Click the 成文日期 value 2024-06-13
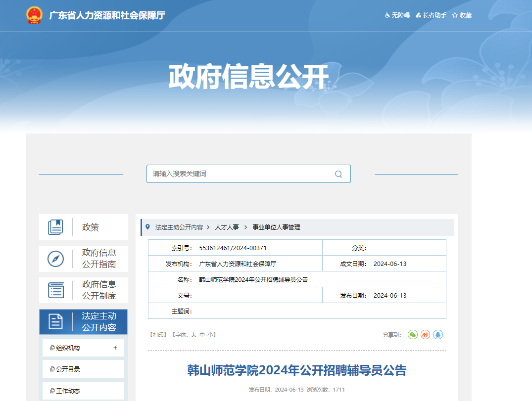The width and height of the screenshot is (532, 401). tap(390, 264)
